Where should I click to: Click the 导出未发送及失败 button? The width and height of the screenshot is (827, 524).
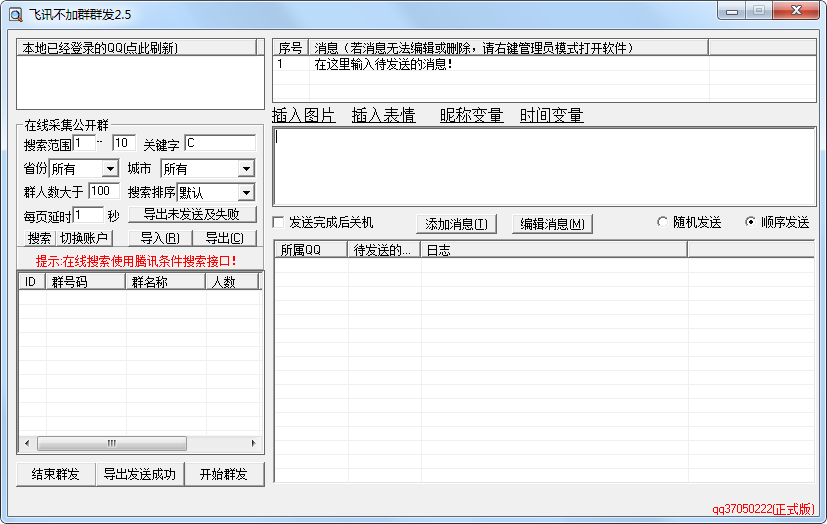(191, 214)
